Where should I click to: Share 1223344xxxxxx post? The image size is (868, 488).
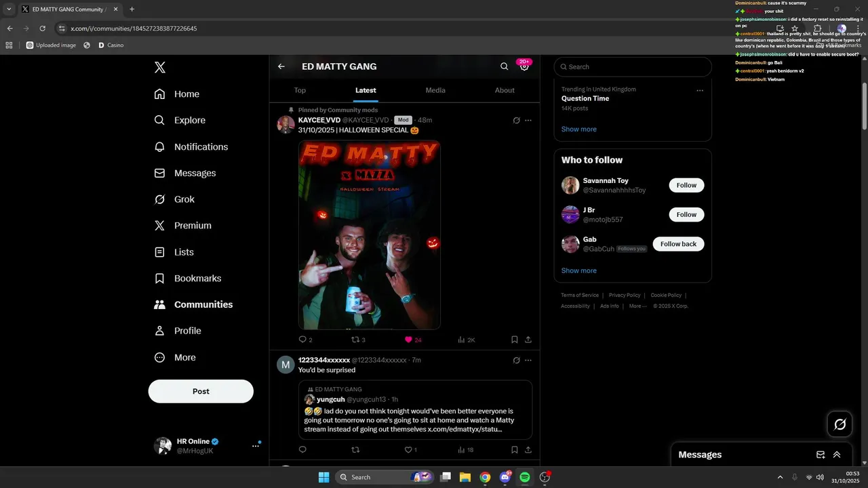528,449
